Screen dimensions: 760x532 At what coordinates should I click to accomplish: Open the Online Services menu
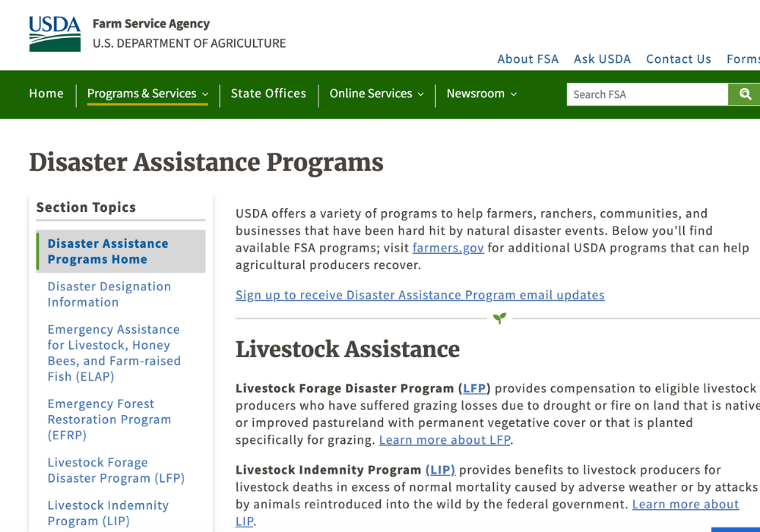tap(377, 93)
